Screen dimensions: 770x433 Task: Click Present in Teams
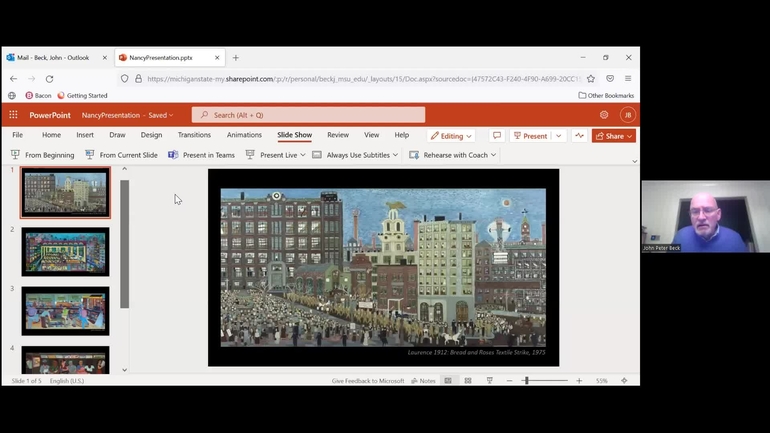201,155
